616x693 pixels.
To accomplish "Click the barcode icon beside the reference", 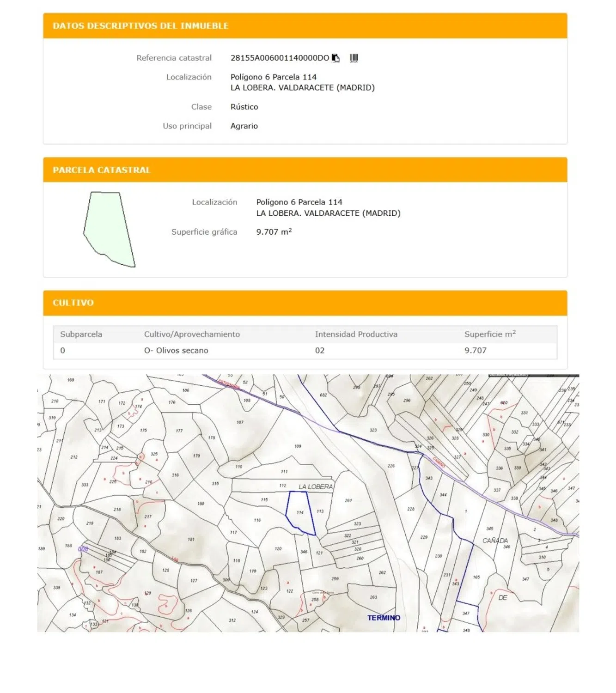I will point(354,58).
